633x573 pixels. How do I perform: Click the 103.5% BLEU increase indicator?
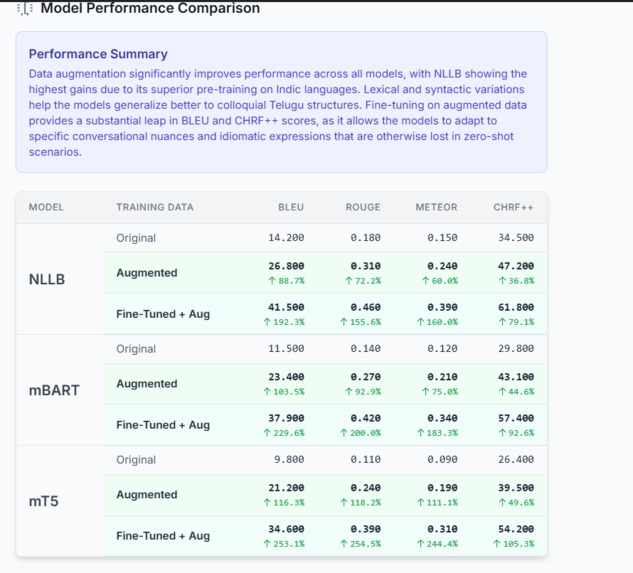(284, 392)
